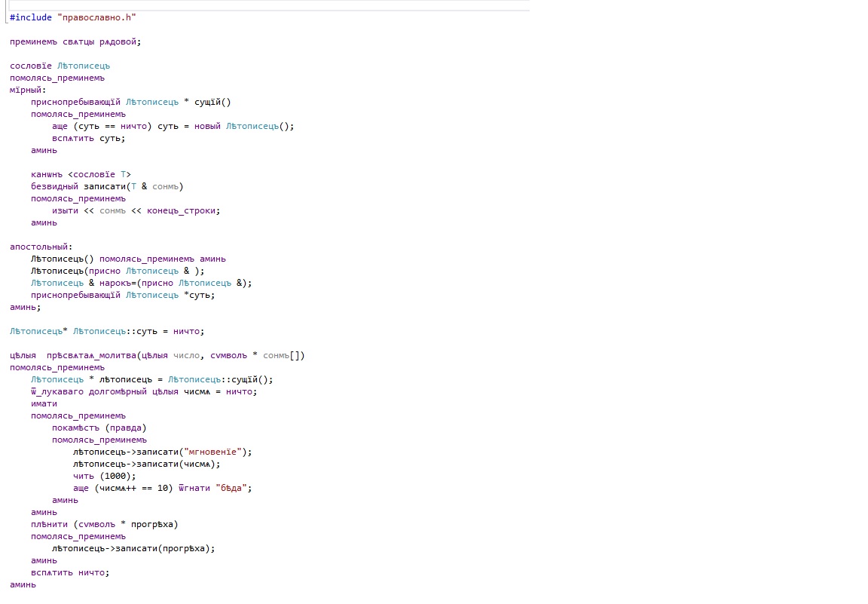Click the канонъ template keyword
868x604 pixels.
(47, 174)
